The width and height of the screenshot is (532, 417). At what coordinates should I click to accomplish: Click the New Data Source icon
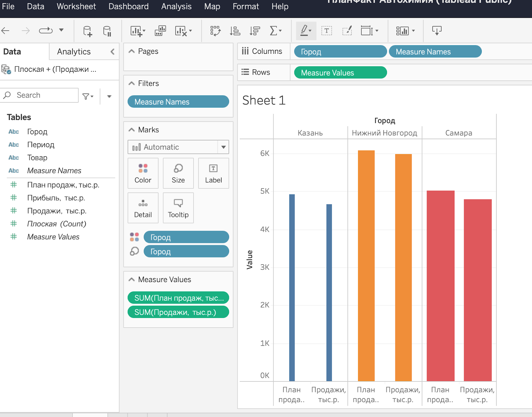pyautogui.click(x=87, y=31)
